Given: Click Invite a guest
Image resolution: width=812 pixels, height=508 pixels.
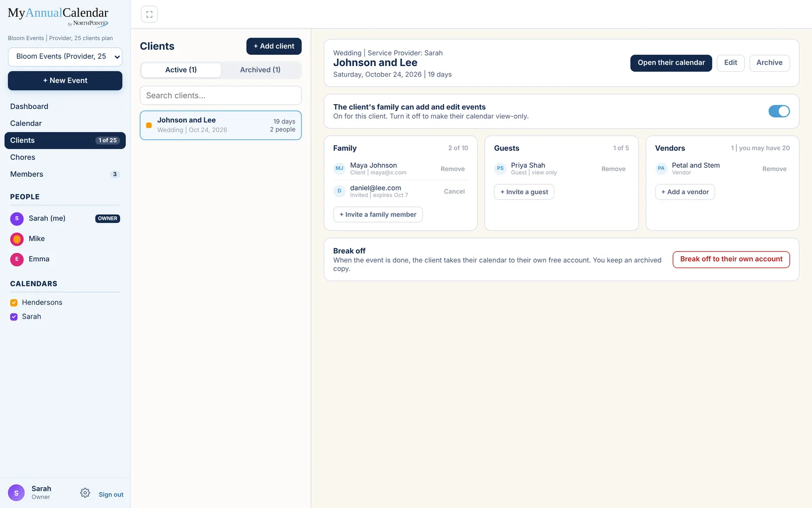Looking at the screenshot, I should pyautogui.click(x=524, y=192).
